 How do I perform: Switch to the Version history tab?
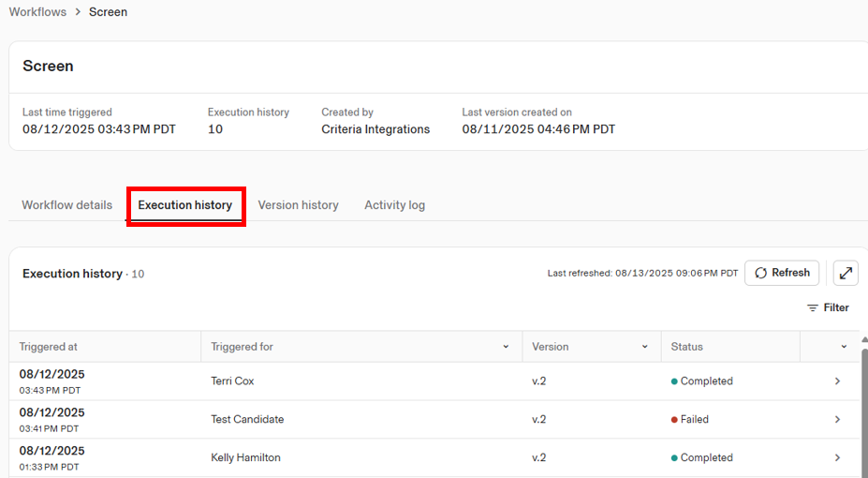[298, 205]
